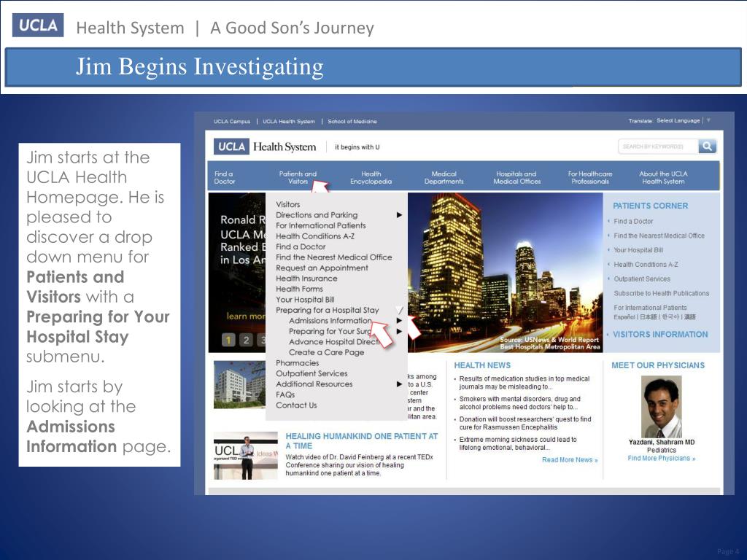The height and width of the screenshot is (560, 747).
Task: Expand Admissions Information submenu arrow
Action: (399, 321)
